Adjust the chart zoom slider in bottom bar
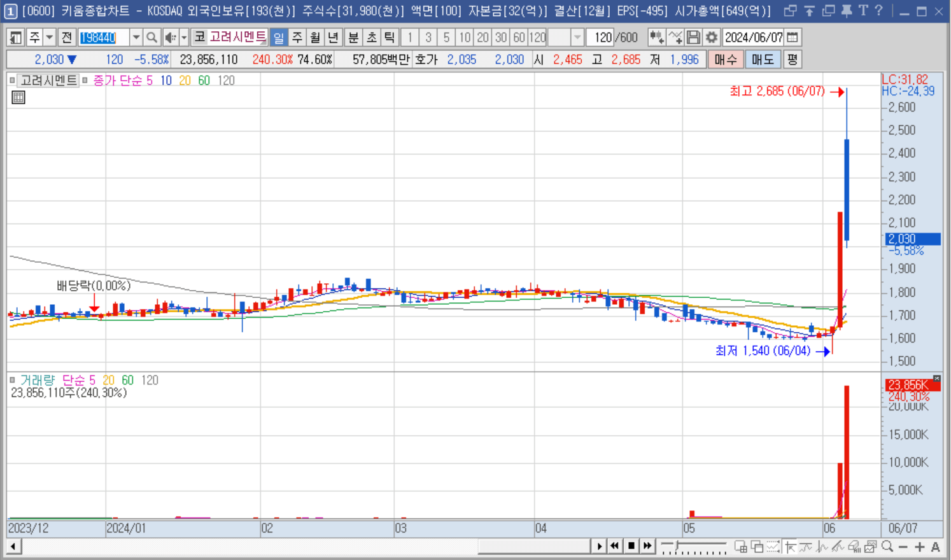This screenshot has height=560, width=951. (693, 546)
